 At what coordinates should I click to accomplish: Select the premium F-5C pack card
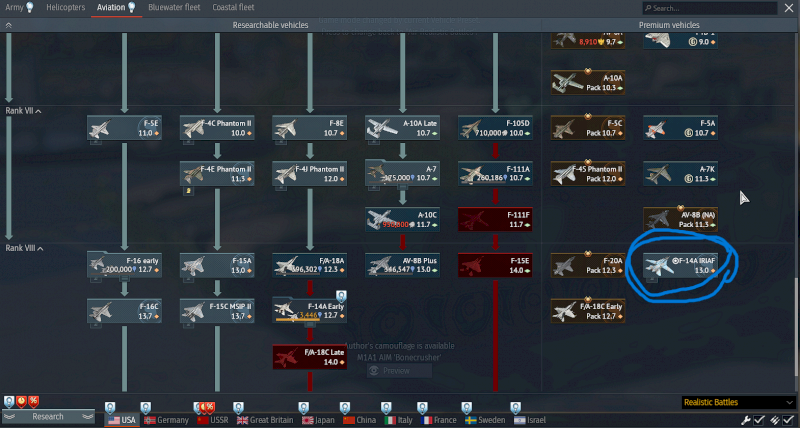588,128
